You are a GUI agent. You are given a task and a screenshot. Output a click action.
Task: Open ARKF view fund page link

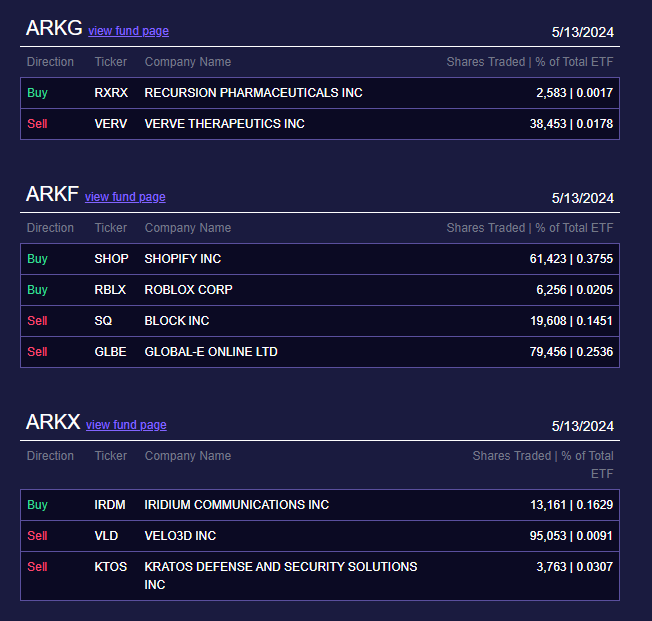click(x=125, y=197)
